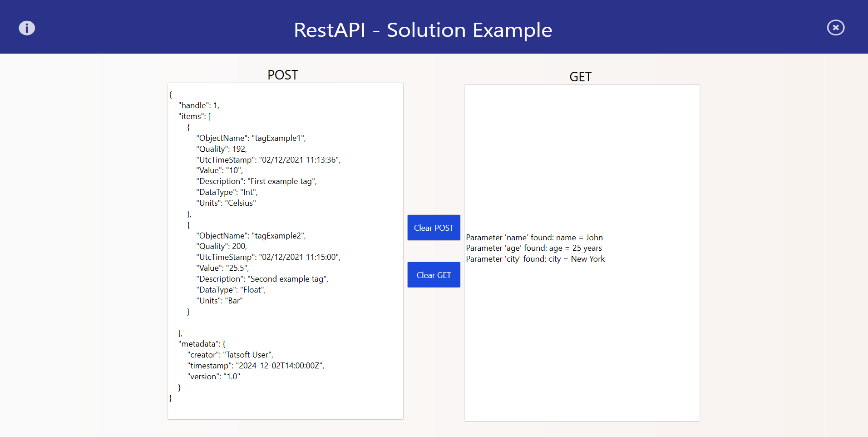Click the 'age = 25 years' result line

point(534,248)
